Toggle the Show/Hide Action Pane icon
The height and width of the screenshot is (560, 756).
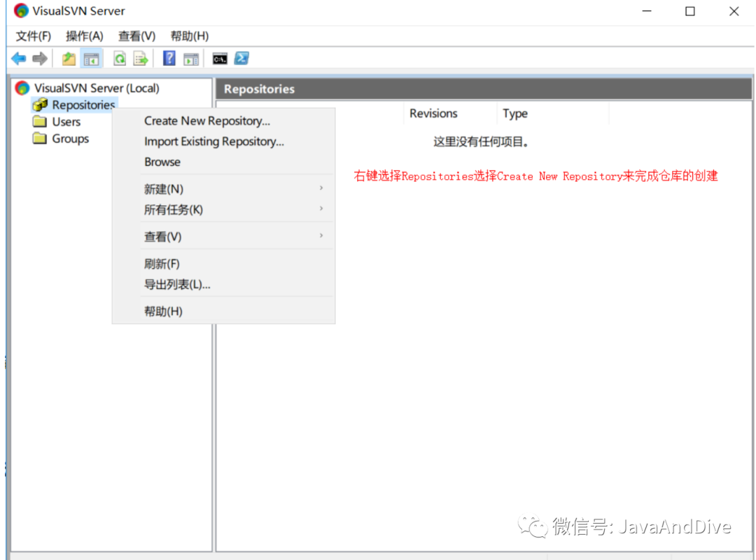[x=191, y=59]
